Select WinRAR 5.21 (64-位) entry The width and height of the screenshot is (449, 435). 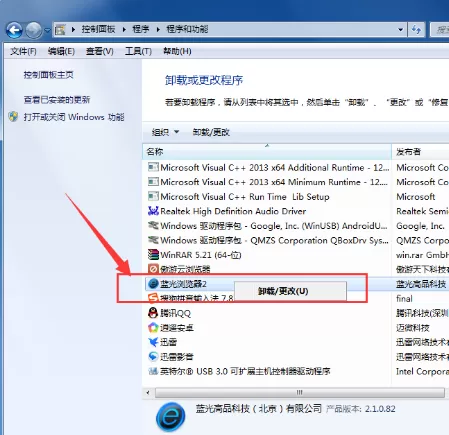(201, 255)
